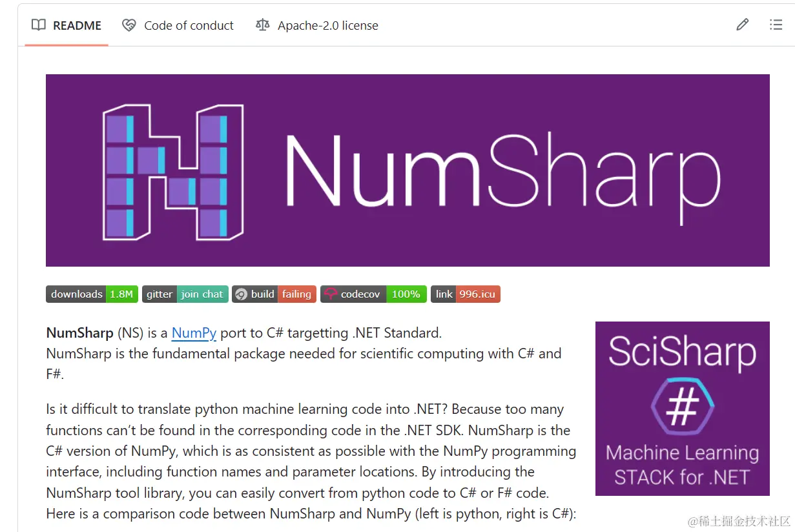Open the README tab

pos(67,26)
